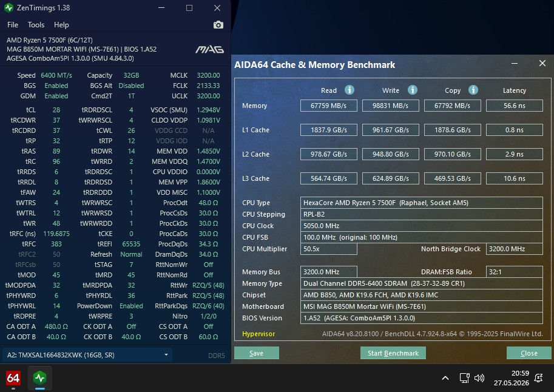The image size is (554, 392).
Task: Click the DRAM:FSB Ratio 32:1 field
Action: (515, 272)
